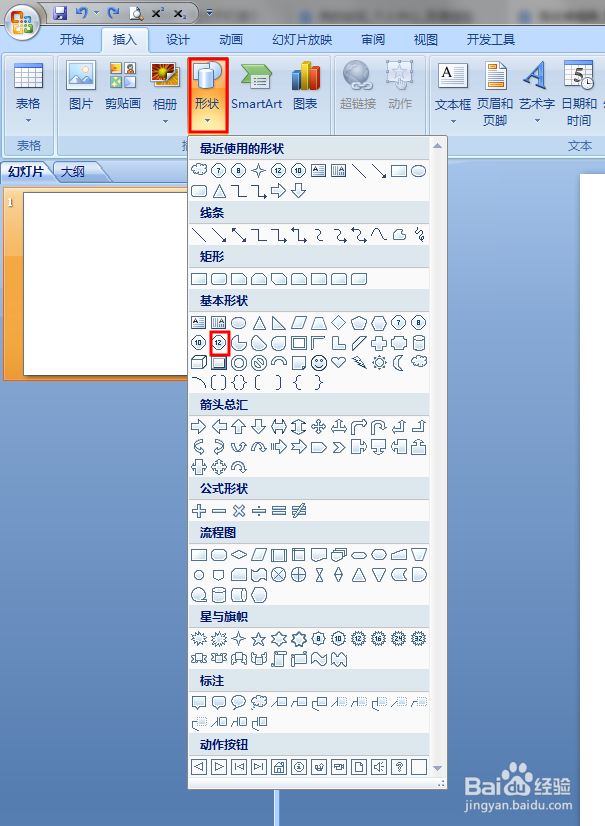Open Print Preview from quick access toolbar
This screenshot has width=605, height=826.
[x=136, y=13]
